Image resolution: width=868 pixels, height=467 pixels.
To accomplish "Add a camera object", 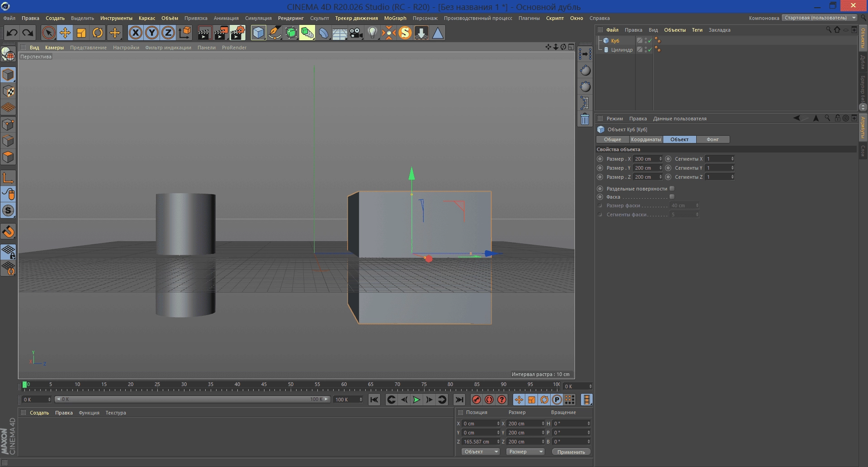I will tap(356, 33).
